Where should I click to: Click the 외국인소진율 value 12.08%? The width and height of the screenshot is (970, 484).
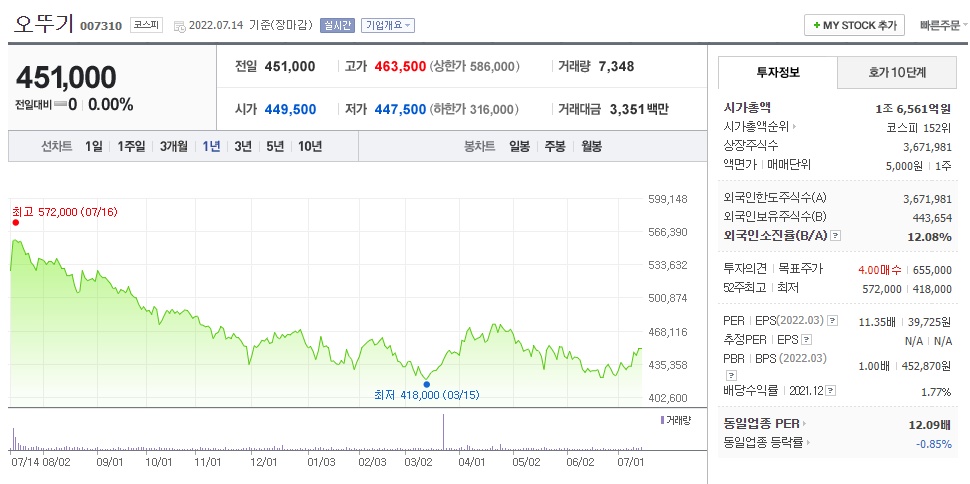[929, 236]
